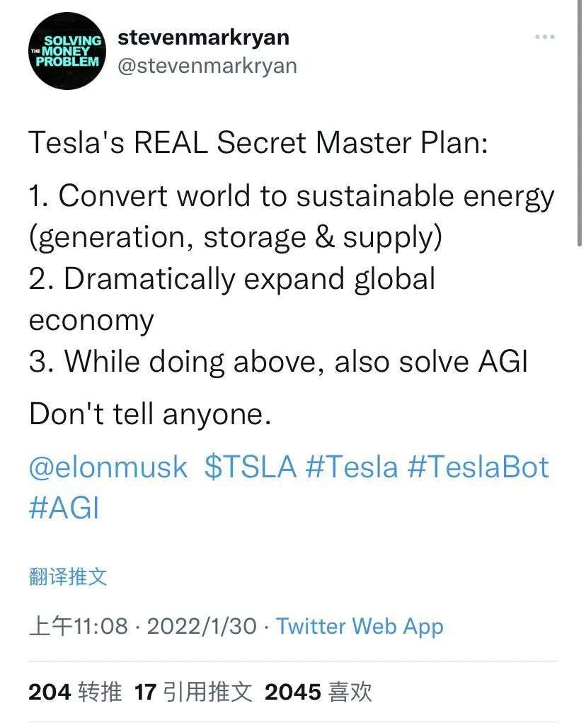View the 17 引用推文 quote tweets
The image size is (586, 728).
(193, 692)
